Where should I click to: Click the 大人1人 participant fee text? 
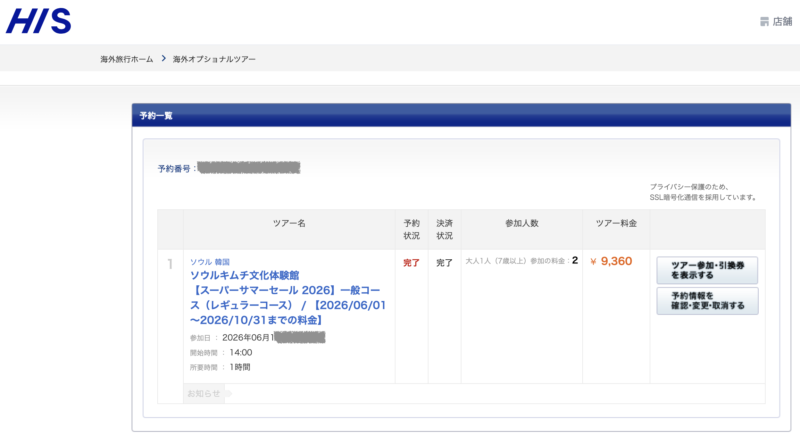click(521, 261)
